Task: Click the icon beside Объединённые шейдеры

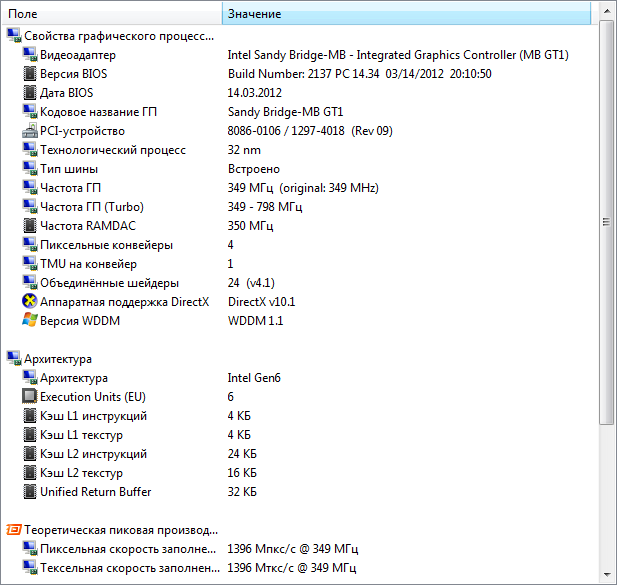Action: click(x=30, y=282)
